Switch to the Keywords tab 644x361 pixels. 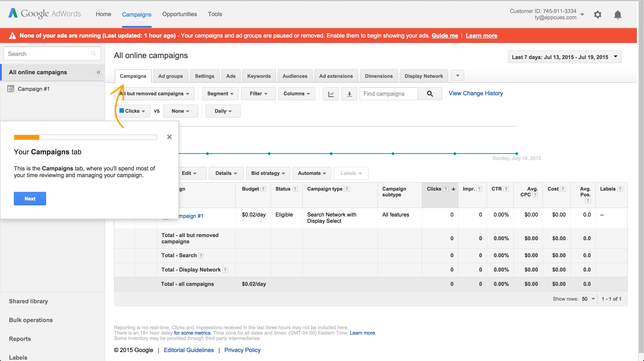click(259, 76)
